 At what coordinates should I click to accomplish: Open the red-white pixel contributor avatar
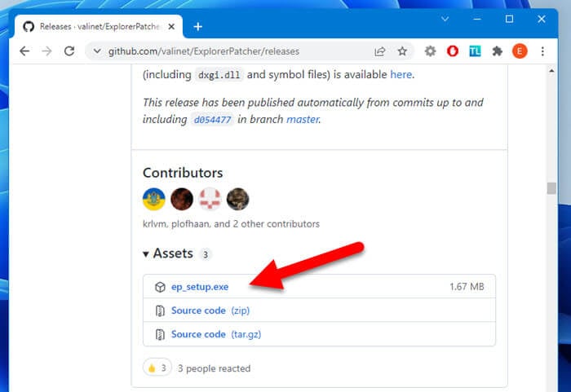[210, 199]
